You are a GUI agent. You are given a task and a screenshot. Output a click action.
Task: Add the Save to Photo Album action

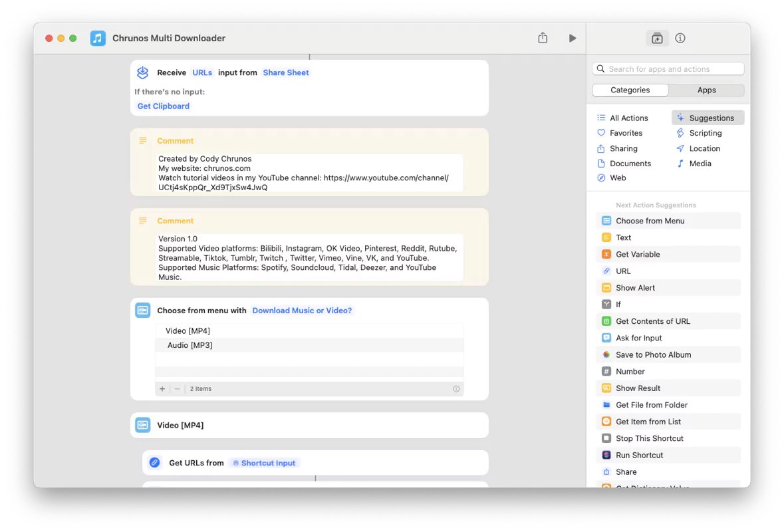coord(653,354)
